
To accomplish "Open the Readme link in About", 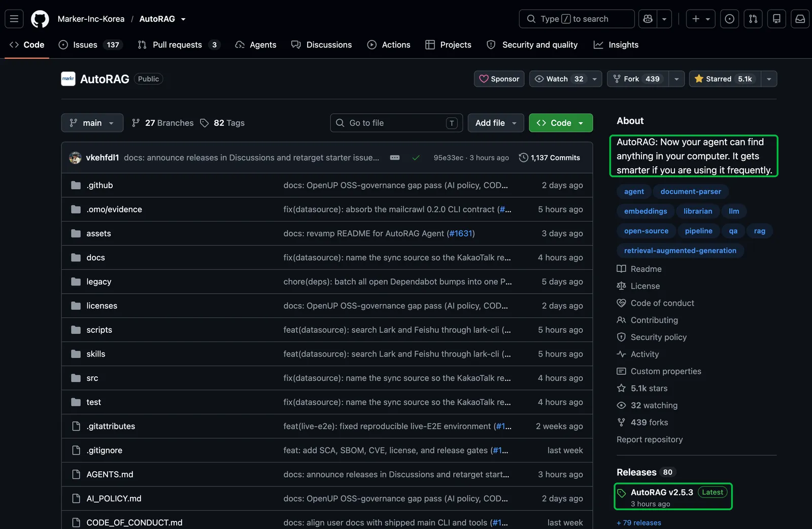I will coord(639,269).
